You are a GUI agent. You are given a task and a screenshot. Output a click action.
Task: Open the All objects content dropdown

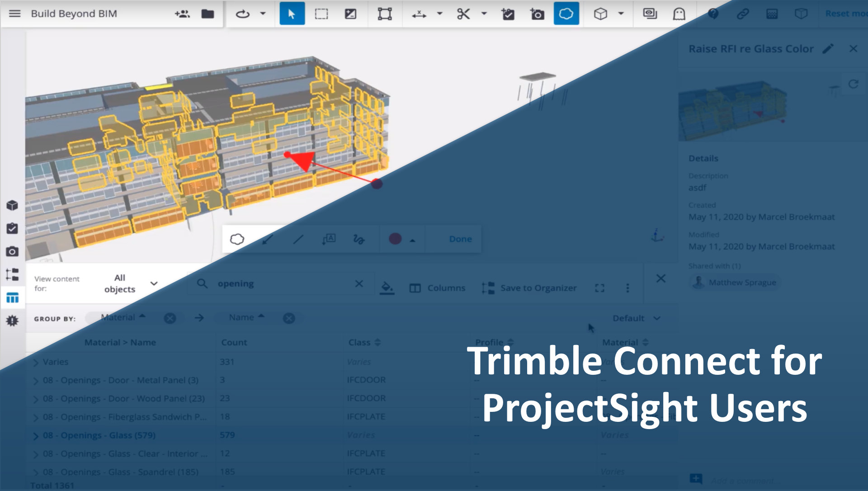(131, 283)
